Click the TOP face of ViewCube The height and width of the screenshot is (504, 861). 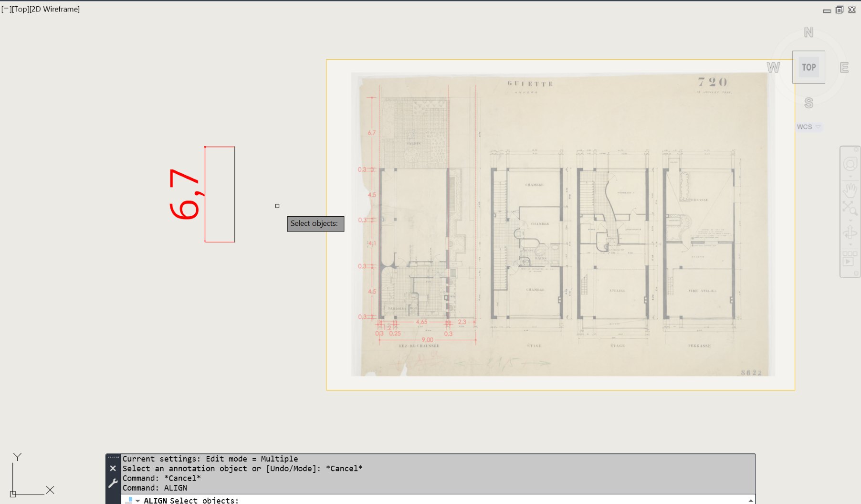pyautogui.click(x=808, y=67)
